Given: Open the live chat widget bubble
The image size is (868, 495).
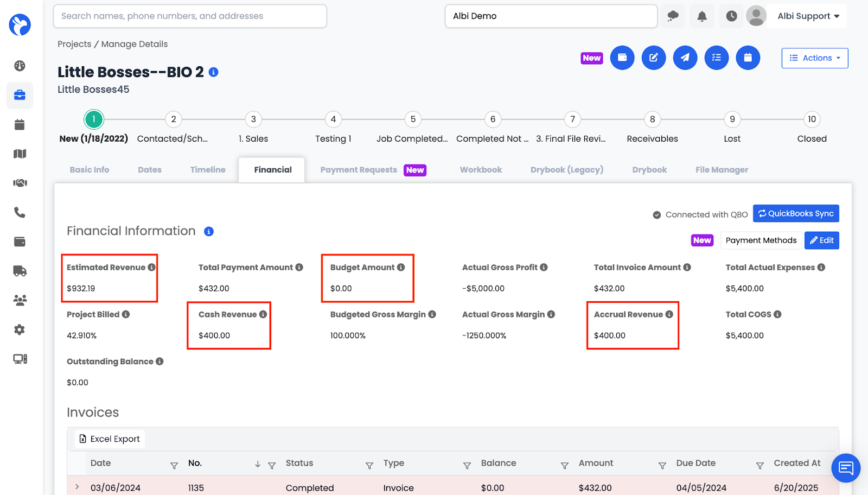Looking at the screenshot, I should 845,467.
